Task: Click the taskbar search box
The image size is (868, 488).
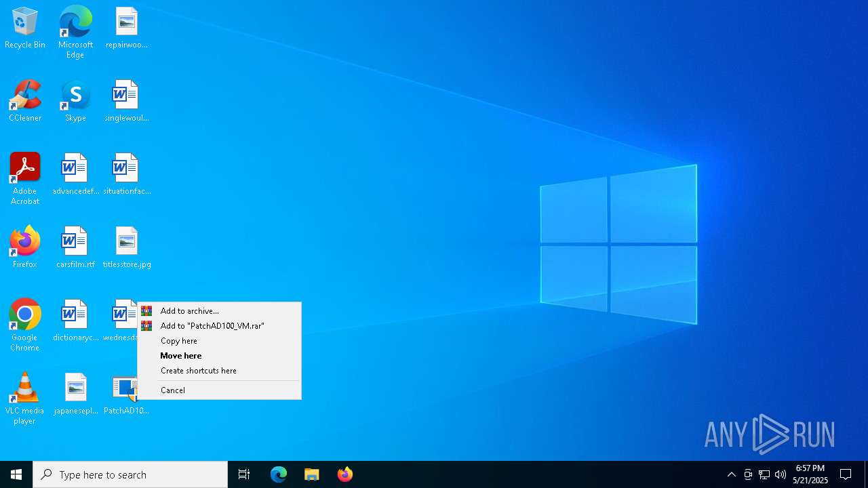Action: 130,474
